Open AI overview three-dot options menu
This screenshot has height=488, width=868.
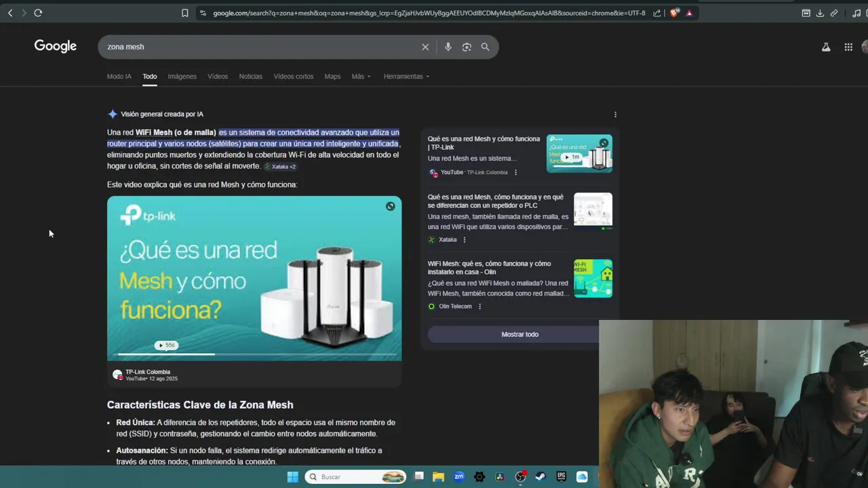click(615, 115)
